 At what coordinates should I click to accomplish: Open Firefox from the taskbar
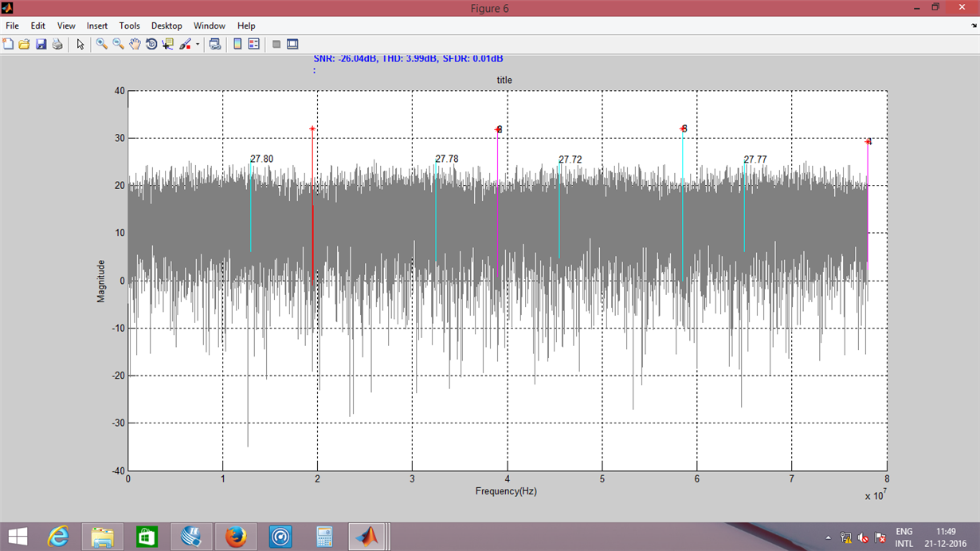[x=234, y=537]
